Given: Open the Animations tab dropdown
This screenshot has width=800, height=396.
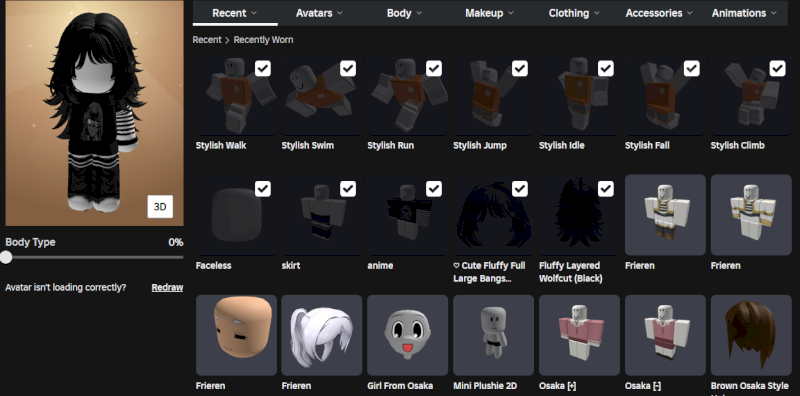Looking at the screenshot, I should pyautogui.click(x=744, y=13).
